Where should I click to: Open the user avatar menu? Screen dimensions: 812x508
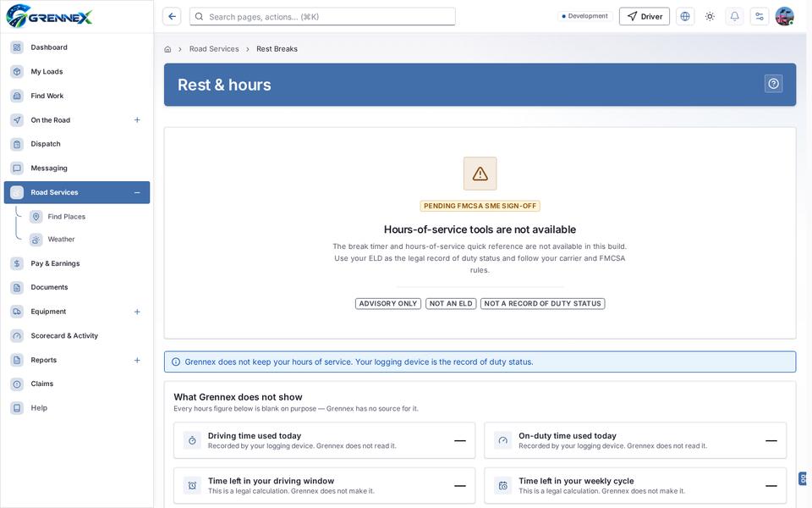[785, 17]
